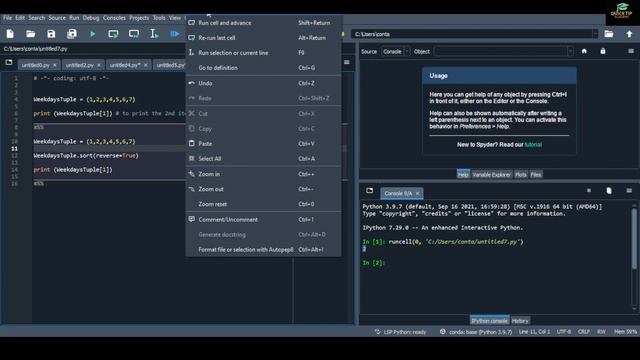
Task: Browse editor tabs with the tab-list icon
Action: pos(9,63)
